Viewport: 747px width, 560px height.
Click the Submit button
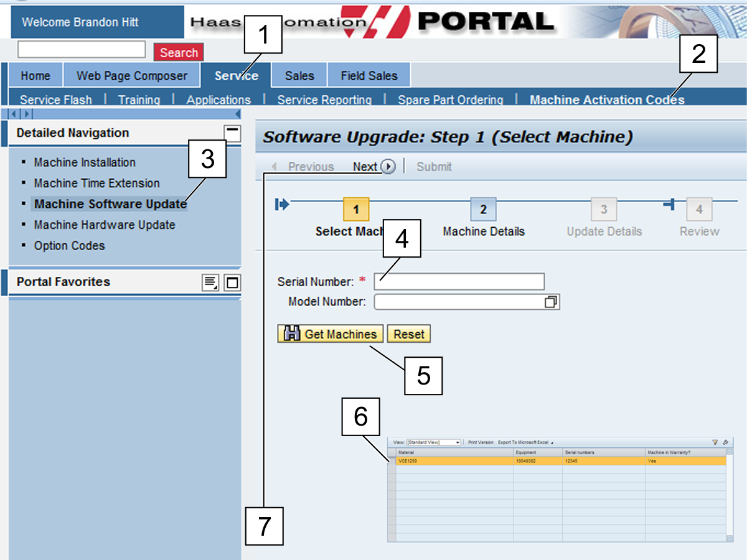point(435,167)
